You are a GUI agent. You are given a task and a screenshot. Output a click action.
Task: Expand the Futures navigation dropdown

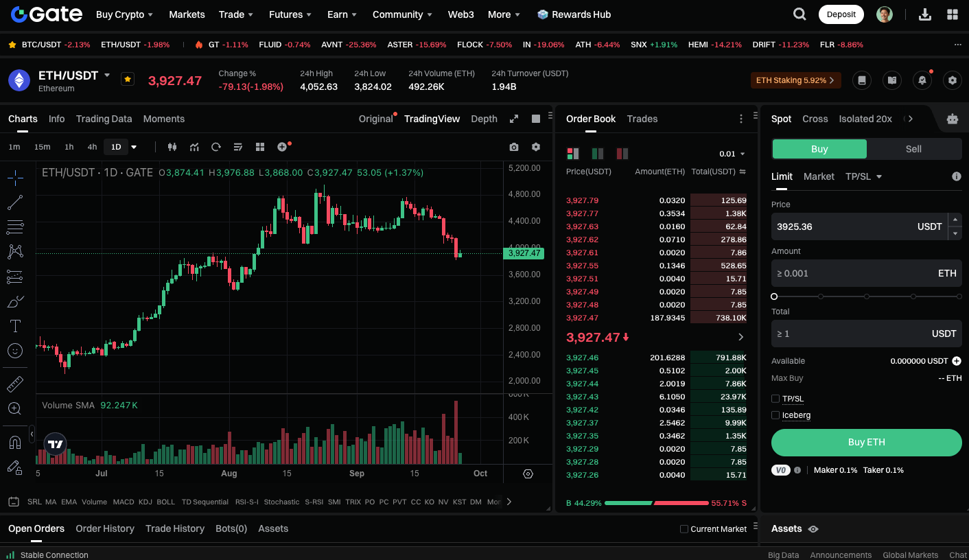point(290,14)
